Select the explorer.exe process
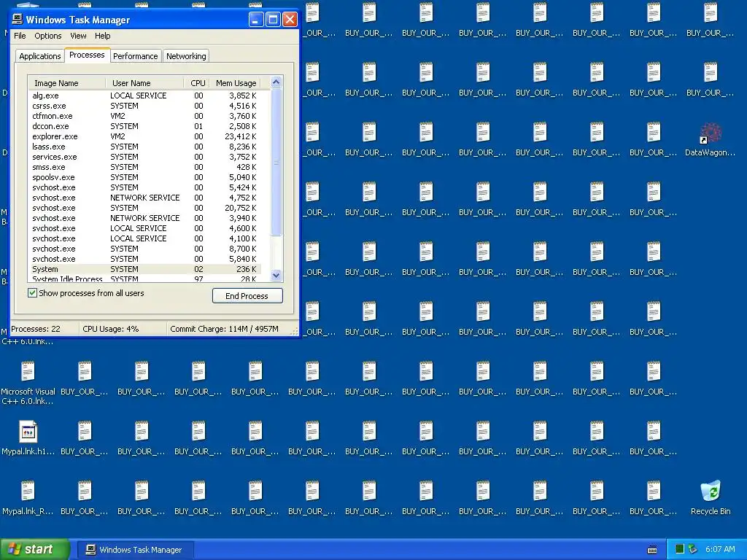This screenshot has width=747, height=560. [x=145, y=136]
